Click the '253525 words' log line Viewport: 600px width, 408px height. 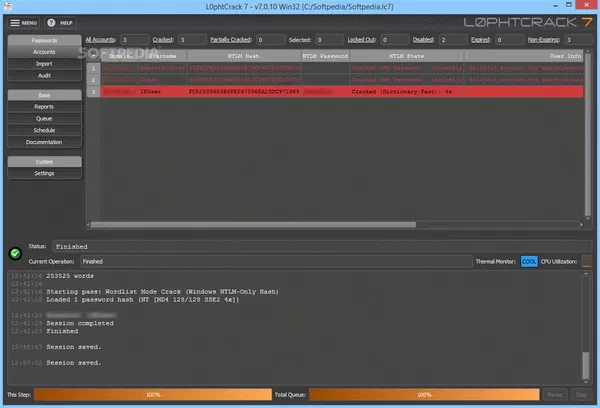[x=70, y=276]
